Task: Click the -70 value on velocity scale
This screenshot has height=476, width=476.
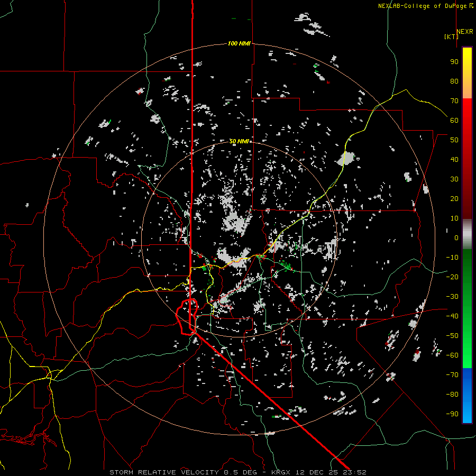Action: tap(452, 375)
